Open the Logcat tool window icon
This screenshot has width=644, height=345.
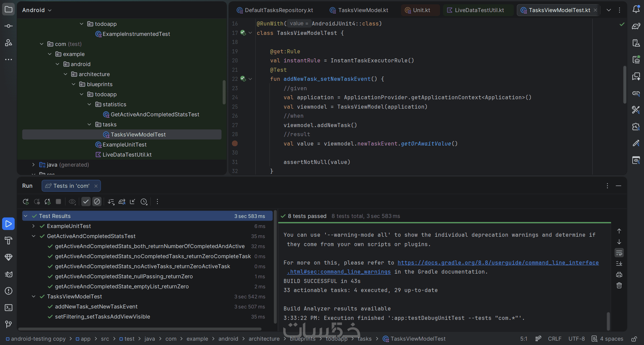coord(9,274)
